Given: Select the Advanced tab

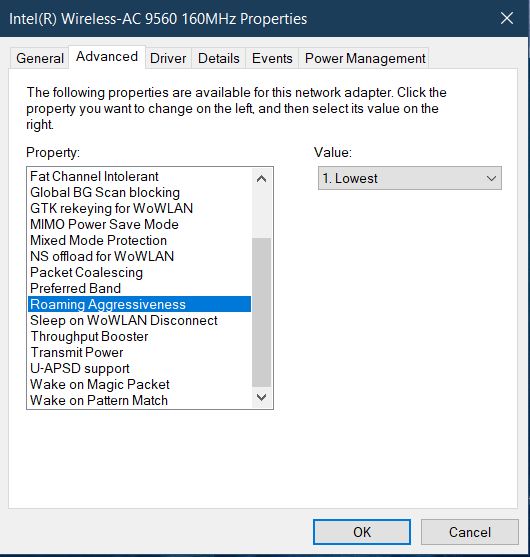Looking at the screenshot, I should click(107, 57).
